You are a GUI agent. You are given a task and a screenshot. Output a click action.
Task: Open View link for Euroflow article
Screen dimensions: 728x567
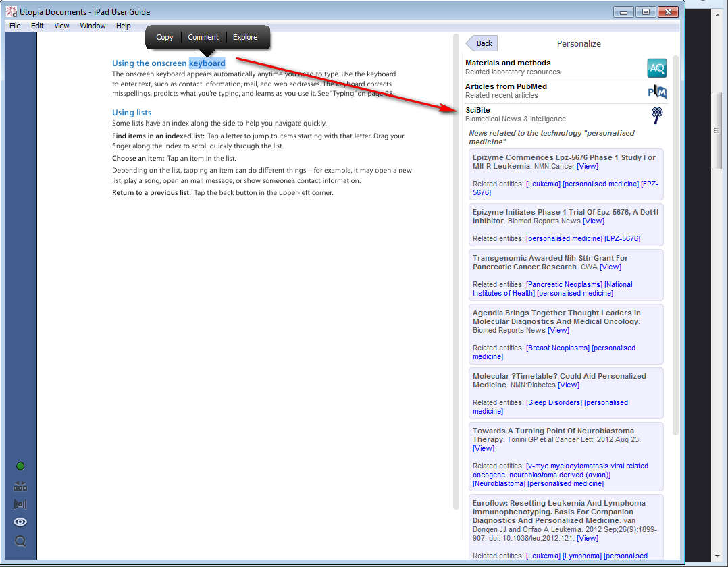coord(588,538)
